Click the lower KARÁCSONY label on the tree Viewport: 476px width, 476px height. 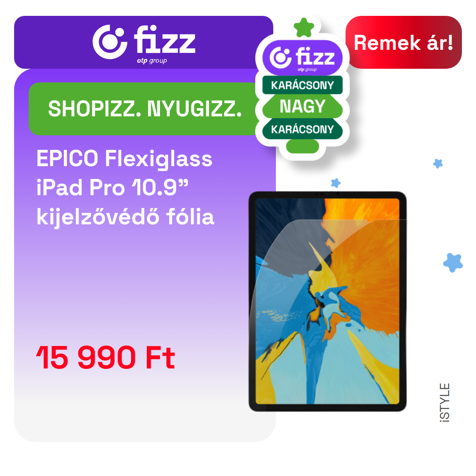click(x=302, y=129)
